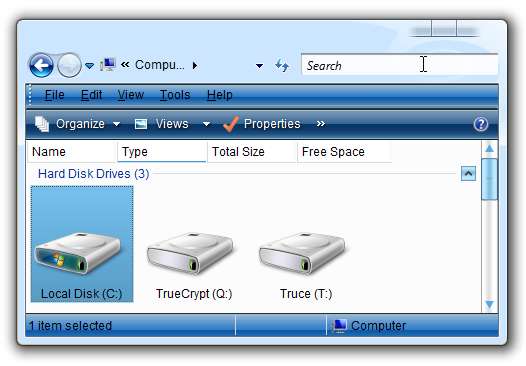Click the Properties toolbar button
The height and width of the screenshot is (366, 526).
(x=262, y=124)
